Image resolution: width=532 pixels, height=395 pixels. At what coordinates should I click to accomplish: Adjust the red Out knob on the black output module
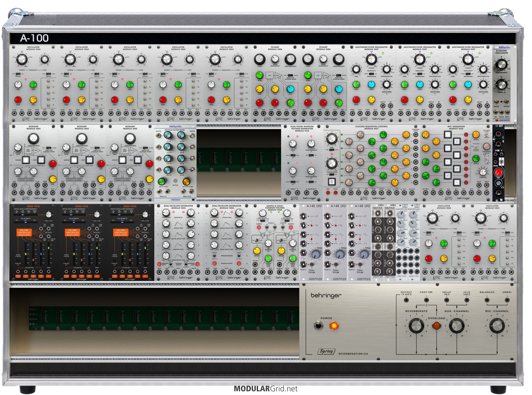498,172
